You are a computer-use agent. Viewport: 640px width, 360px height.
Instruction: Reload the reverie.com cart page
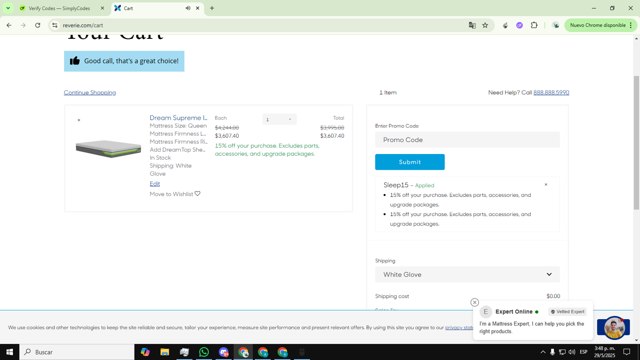tap(38, 25)
